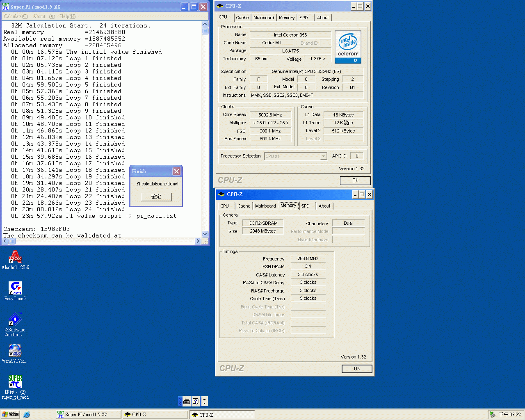Viewport: 525px width, 420px height.
Task: Click the memory Frequency 266.8 MHz value
Action: click(308, 258)
